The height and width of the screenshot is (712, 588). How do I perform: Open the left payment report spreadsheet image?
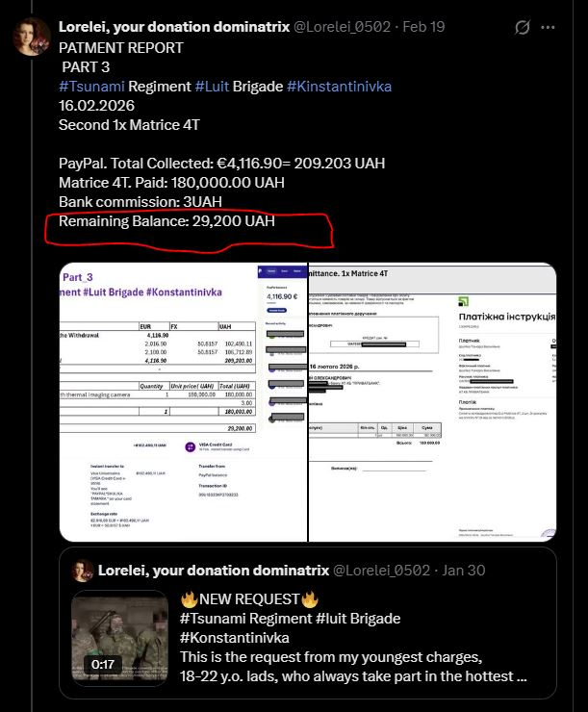point(184,402)
